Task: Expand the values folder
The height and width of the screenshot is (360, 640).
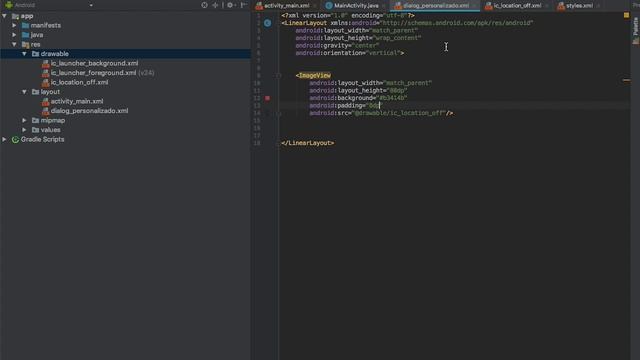Action: [24, 130]
